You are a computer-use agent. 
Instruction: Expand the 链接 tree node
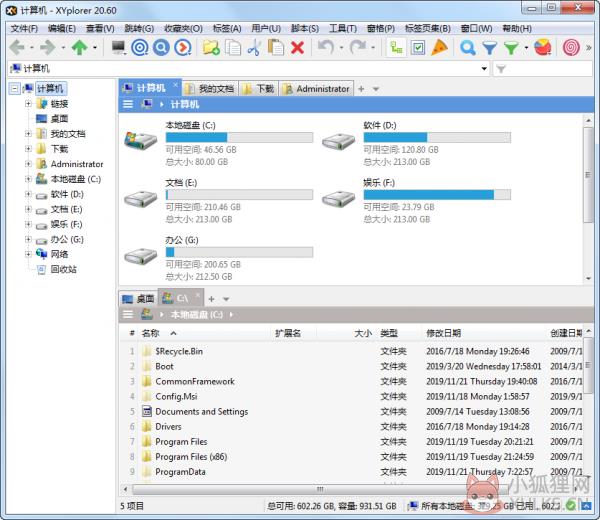(28, 104)
